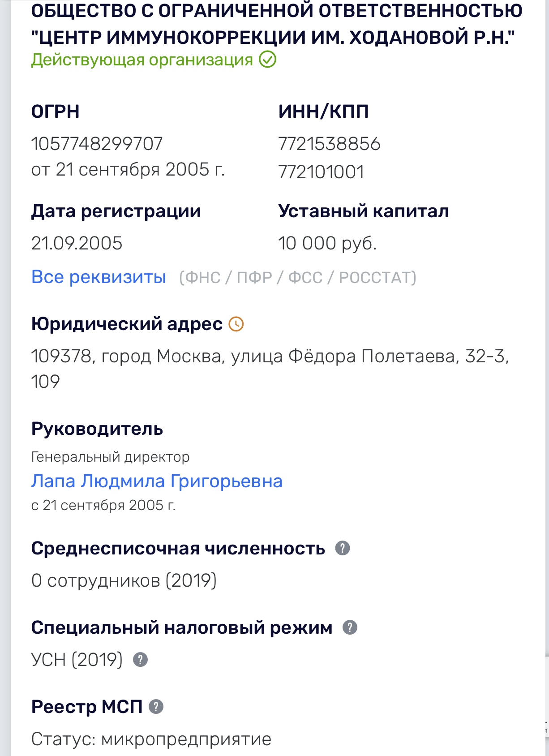Select the ОГРН number 1057748299707
The image size is (549, 756).
[97, 144]
